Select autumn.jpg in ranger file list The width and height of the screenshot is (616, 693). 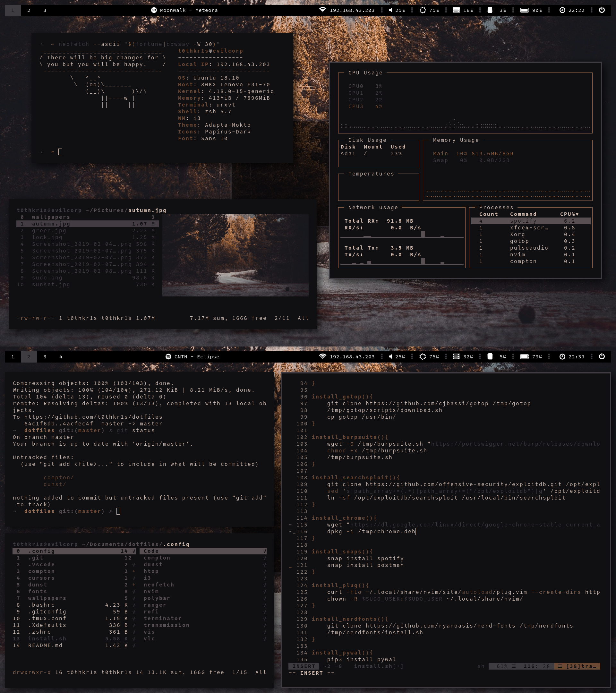point(51,224)
